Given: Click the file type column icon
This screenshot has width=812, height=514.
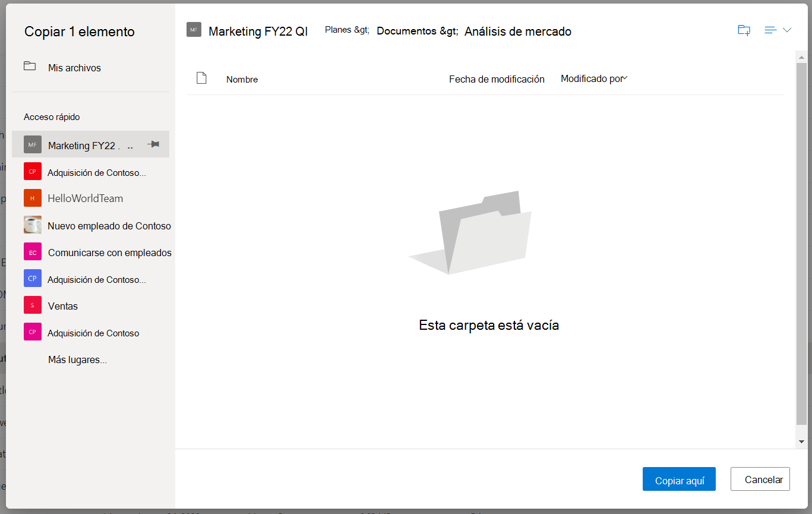Looking at the screenshot, I should pyautogui.click(x=201, y=78).
